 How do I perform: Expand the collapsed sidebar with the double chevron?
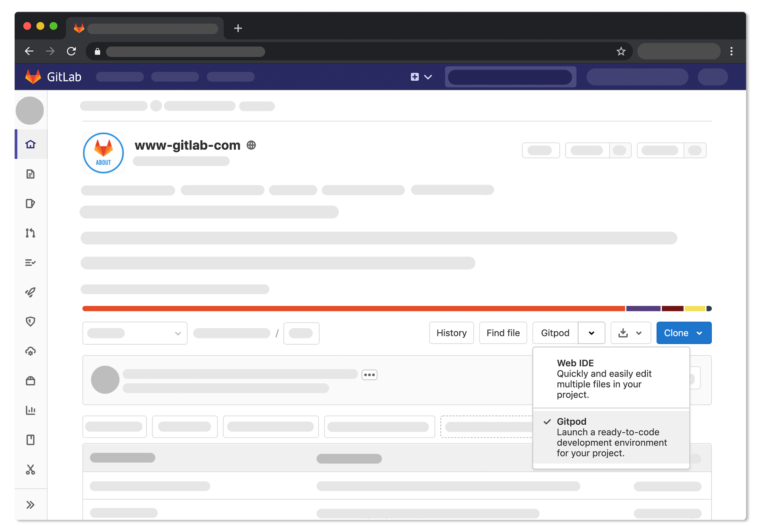[x=31, y=505]
